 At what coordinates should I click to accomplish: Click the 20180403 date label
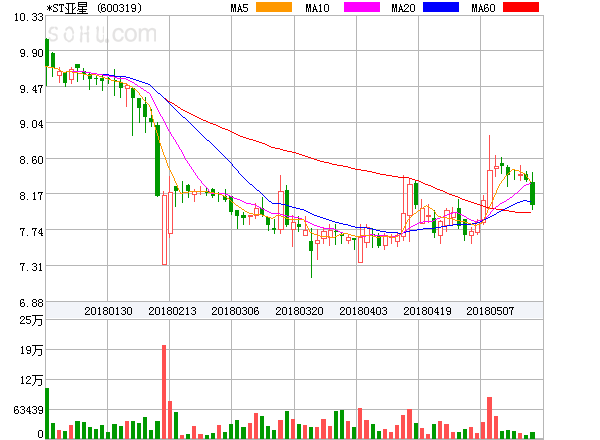click(363, 311)
